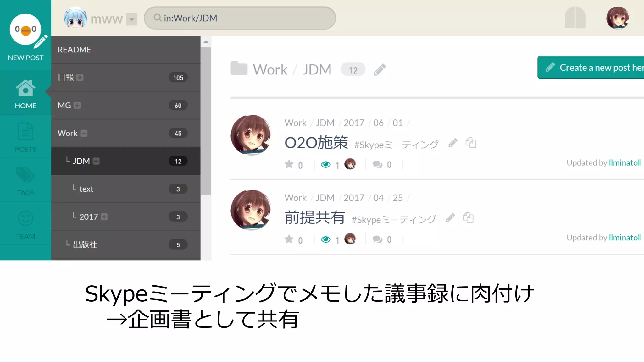Screen dimensions: 644x362
Task: Click the mww team avatar
Action: click(x=75, y=18)
